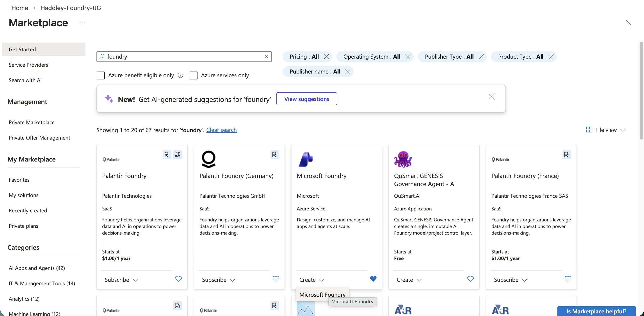Click the Clear search link
The image size is (644, 316).
(222, 130)
